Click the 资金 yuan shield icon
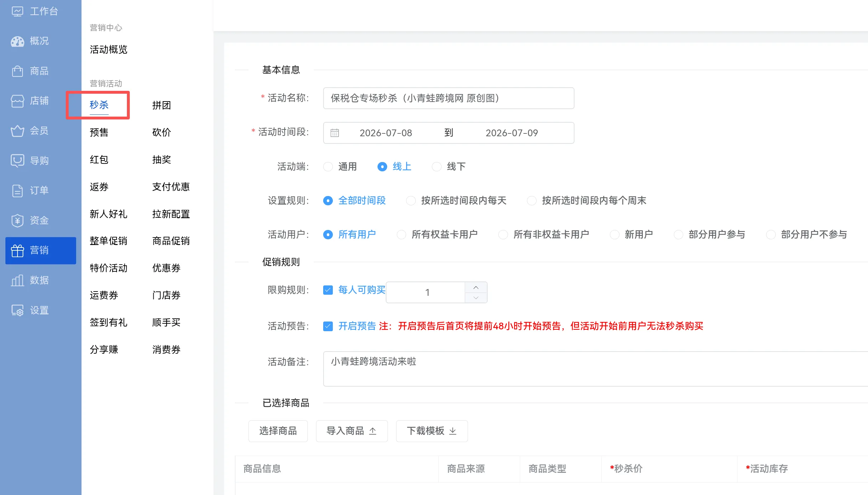Image resolution: width=868 pixels, height=495 pixels. [17, 220]
